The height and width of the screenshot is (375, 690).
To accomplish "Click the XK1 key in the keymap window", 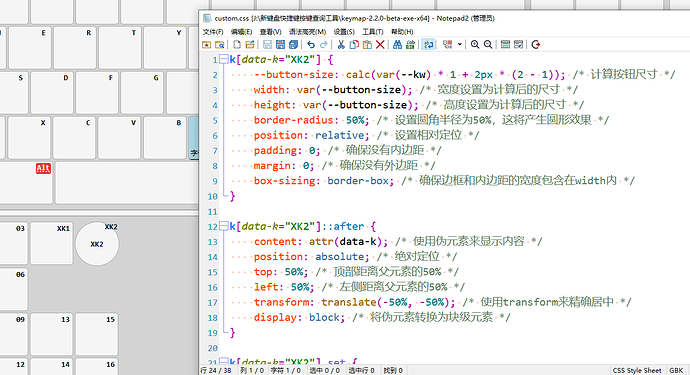I will point(51,243).
